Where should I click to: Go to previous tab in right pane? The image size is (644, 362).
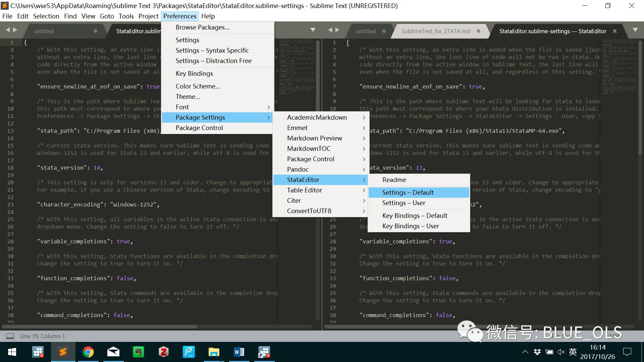pyautogui.click(x=330, y=30)
